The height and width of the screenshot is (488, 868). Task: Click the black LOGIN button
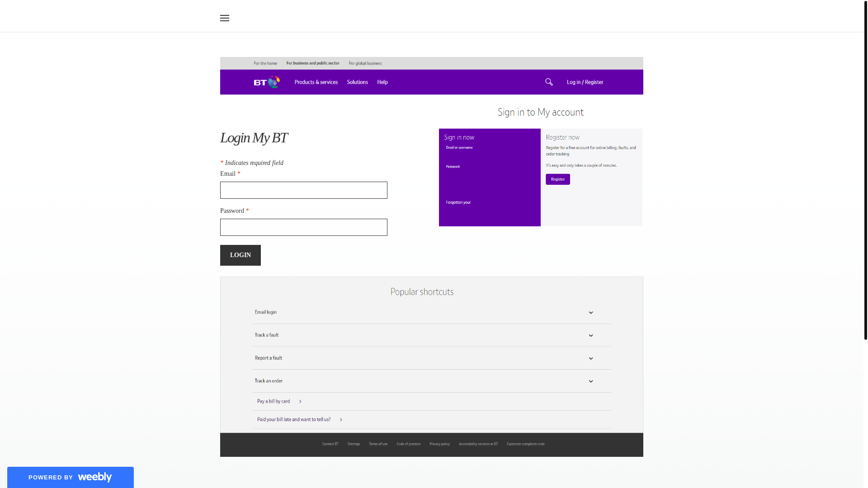click(x=241, y=255)
